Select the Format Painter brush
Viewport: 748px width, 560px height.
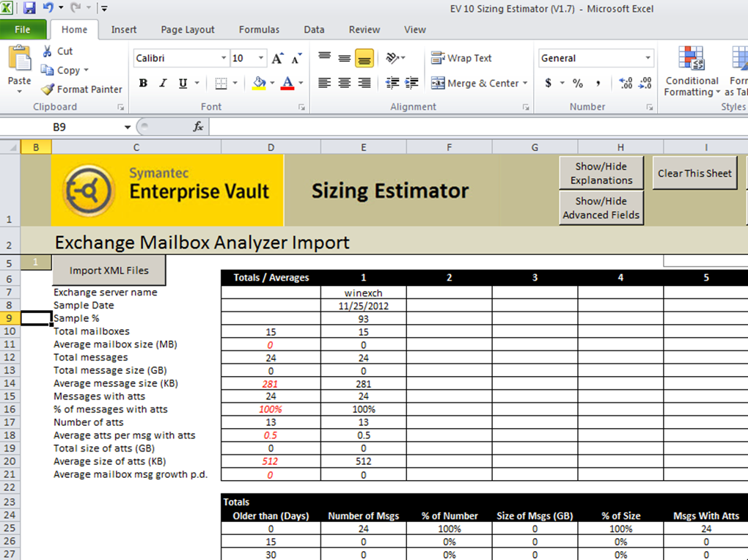(x=48, y=89)
